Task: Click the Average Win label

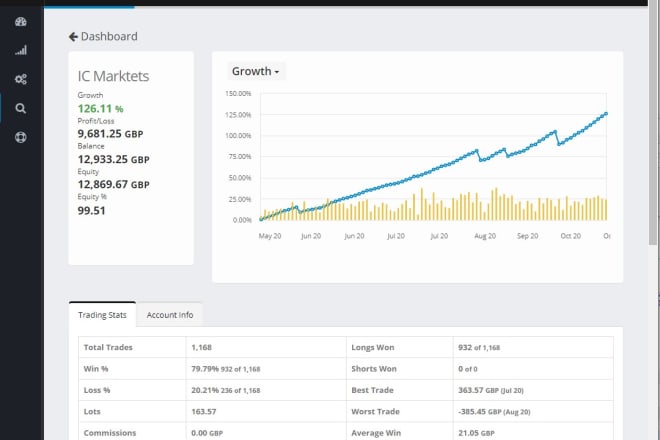Action: pos(376,433)
